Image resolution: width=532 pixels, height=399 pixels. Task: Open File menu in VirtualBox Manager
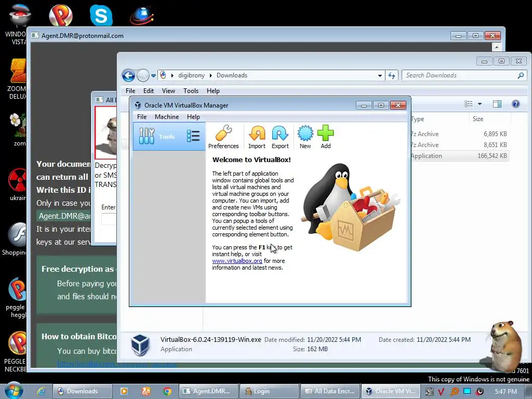[142, 117]
